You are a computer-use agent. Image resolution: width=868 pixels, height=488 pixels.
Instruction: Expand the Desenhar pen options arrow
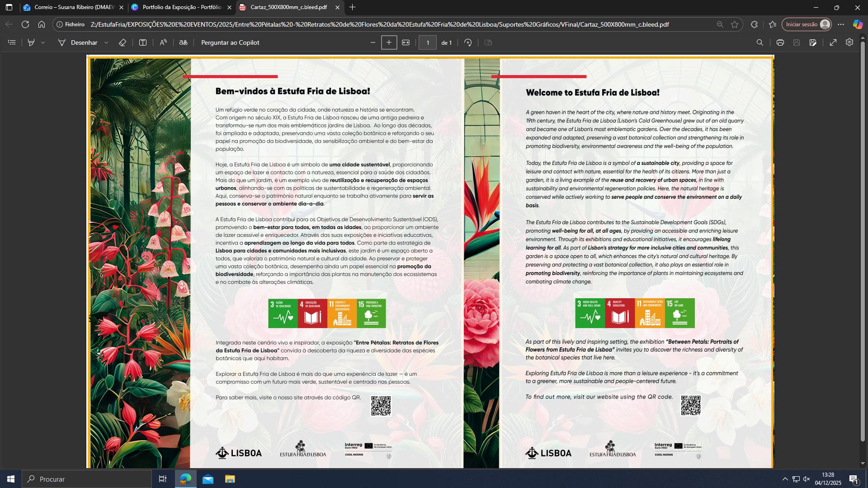[106, 42]
